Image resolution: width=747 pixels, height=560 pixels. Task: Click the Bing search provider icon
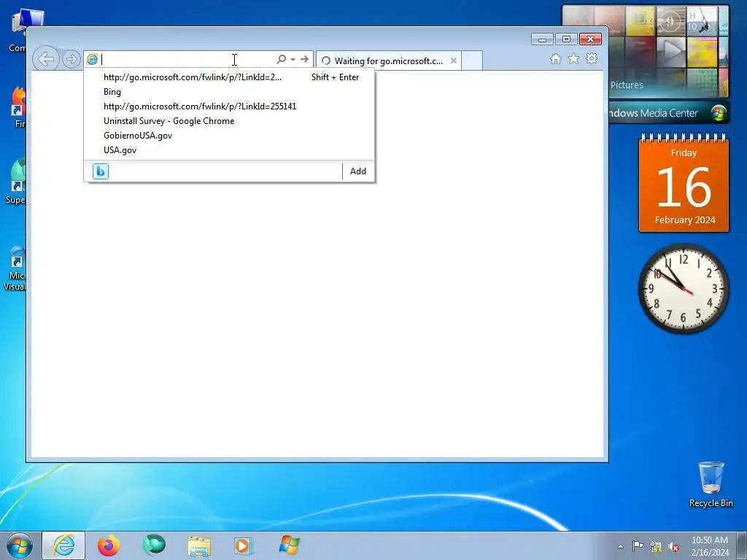[x=101, y=171]
